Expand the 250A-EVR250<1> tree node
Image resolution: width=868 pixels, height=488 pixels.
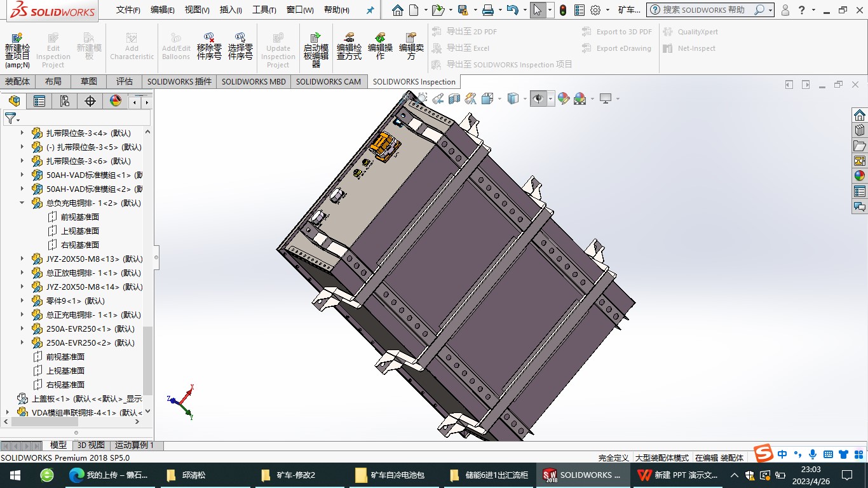click(x=22, y=329)
